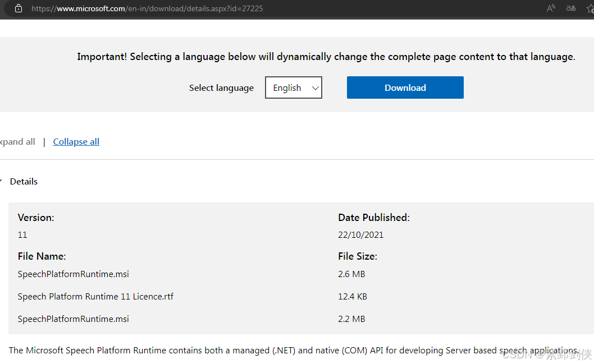
Task: Open the Read aloud icon in address bar
Action: coord(551,8)
